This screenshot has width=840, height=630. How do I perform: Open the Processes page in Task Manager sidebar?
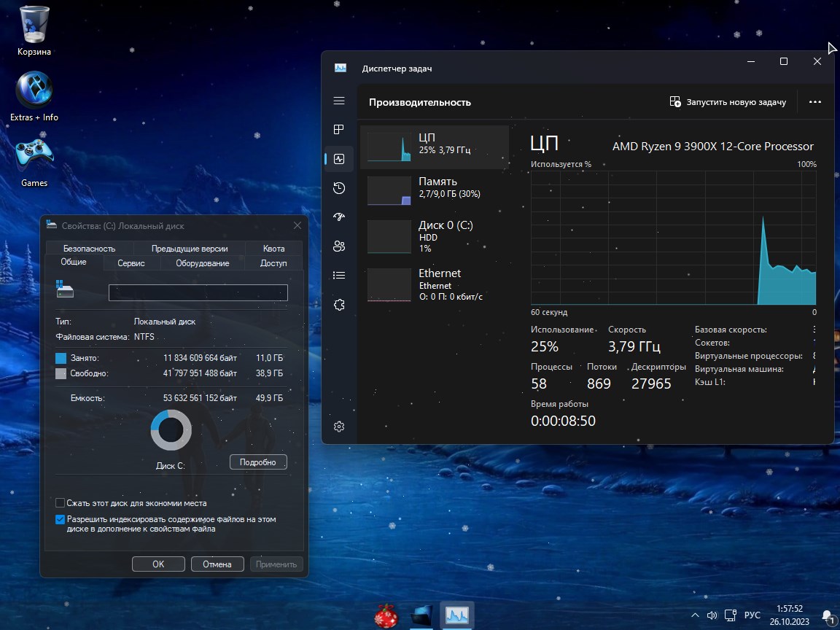pos(338,130)
